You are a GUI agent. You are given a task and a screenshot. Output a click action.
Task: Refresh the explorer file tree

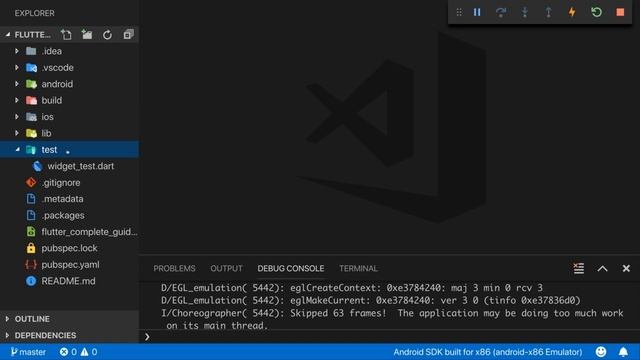coord(107,35)
